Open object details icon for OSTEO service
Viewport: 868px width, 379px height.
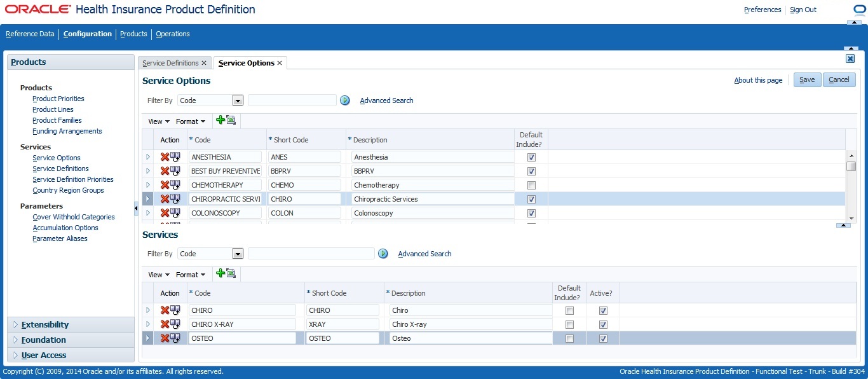click(175, 338)
